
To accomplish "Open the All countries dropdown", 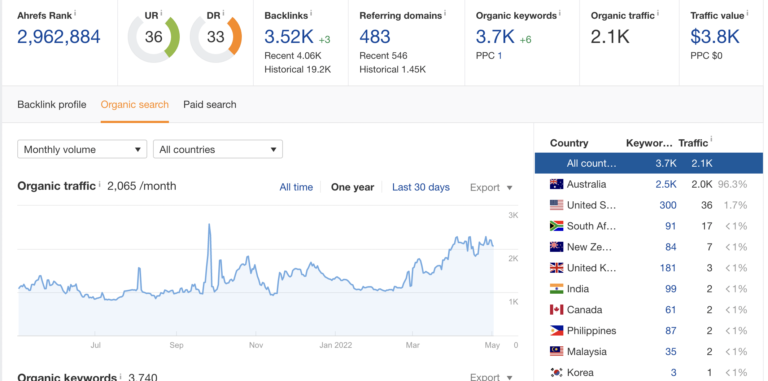I will click(x=217, y=149).
